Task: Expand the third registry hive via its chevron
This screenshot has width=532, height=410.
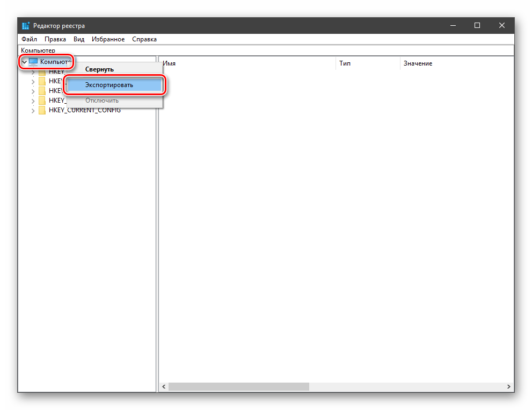Action: coord(33,91)
